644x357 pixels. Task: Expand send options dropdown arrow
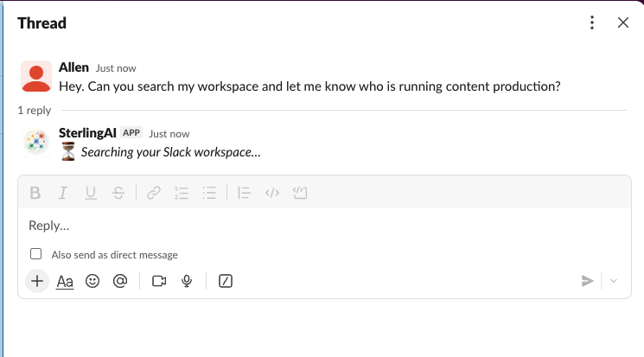coord(614,281)
